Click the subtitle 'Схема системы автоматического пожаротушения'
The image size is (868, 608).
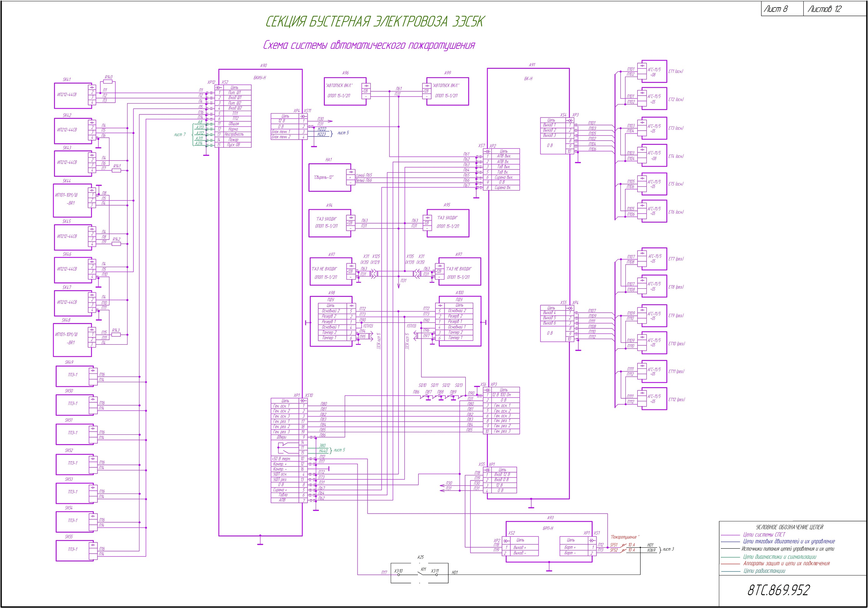pos(369,45)
